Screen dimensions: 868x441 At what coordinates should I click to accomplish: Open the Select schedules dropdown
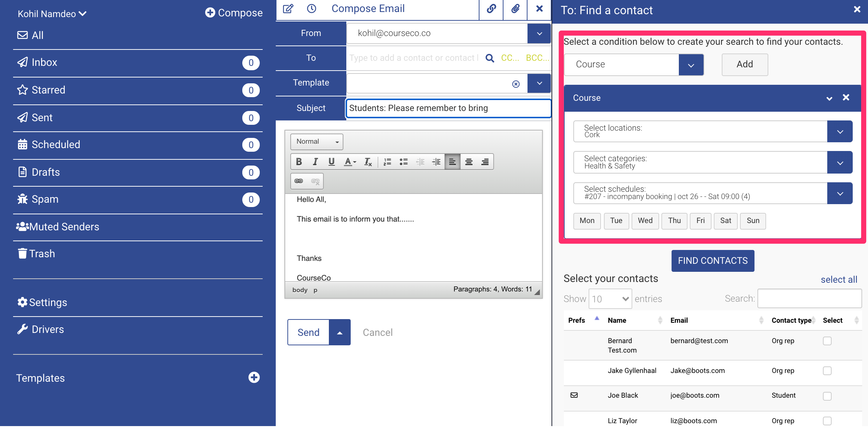(x=840, y=193)
